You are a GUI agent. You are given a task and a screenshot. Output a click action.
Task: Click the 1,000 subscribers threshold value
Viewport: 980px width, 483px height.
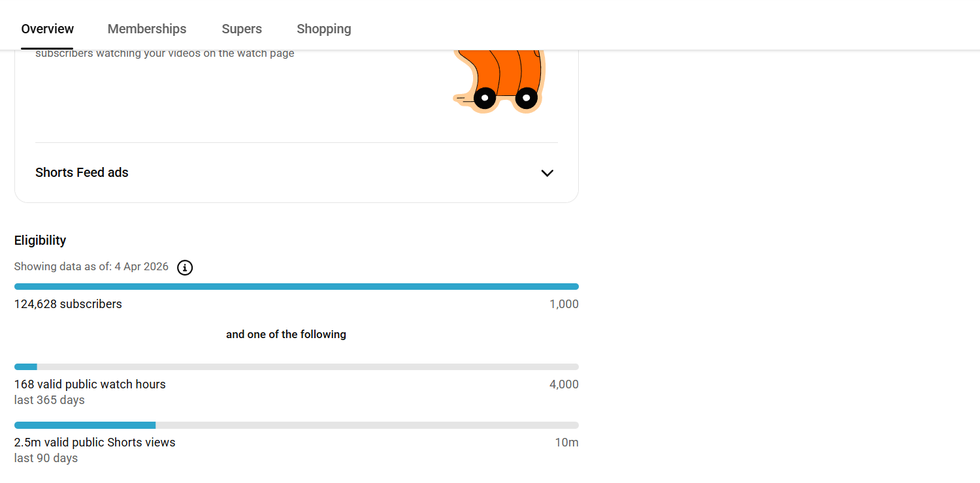point(564,304)
